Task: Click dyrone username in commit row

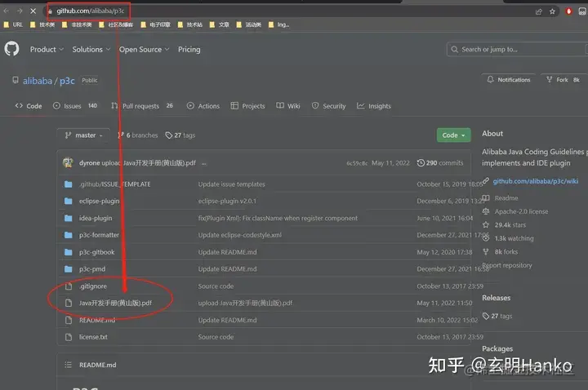Action: tap(89, 163)
